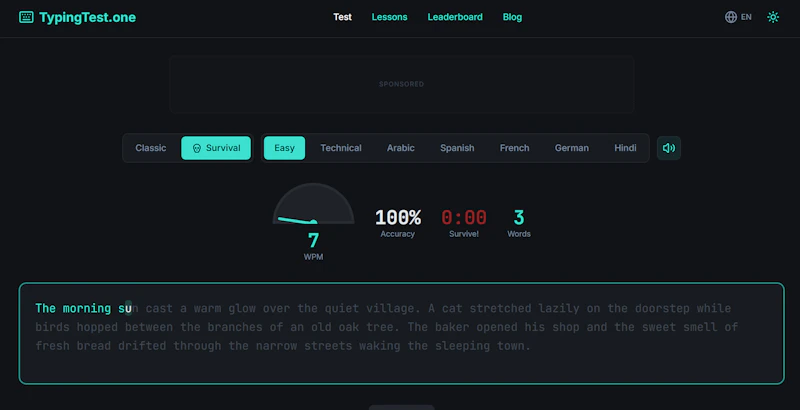Click the word 'sleeping' in passage
Screen dimensions: 800x410
pos(462,346)
